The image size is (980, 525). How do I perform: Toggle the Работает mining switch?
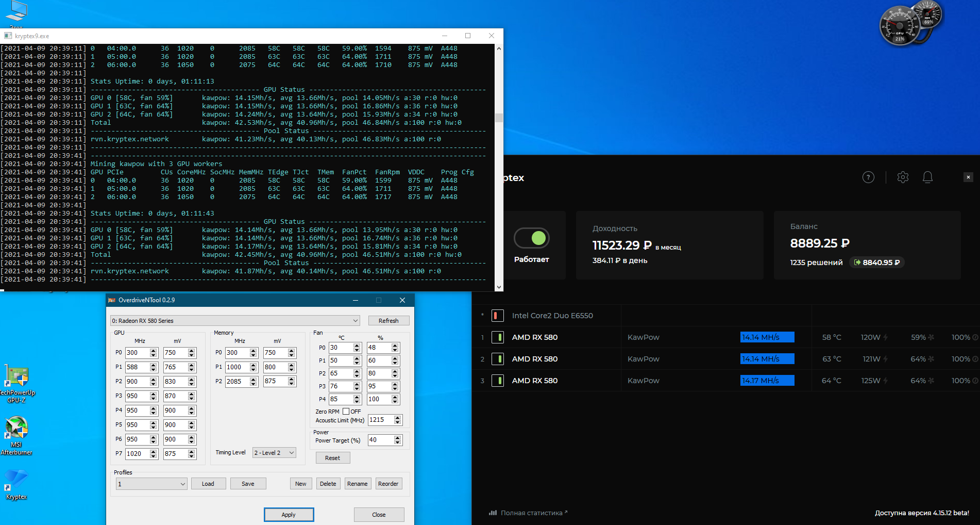point(532,238)
